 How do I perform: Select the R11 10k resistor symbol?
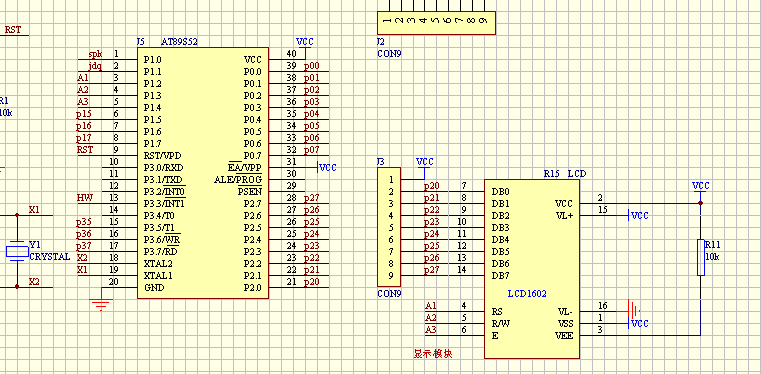[x=700, y=257]
